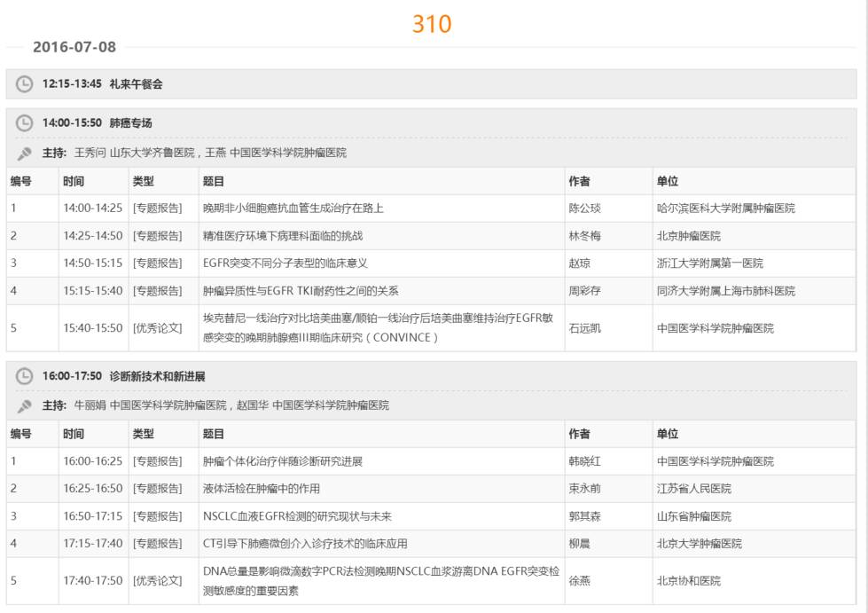
Task: Click [专题报告] tag in 14:00-14:25 row
Action: [x=157, y=208]
